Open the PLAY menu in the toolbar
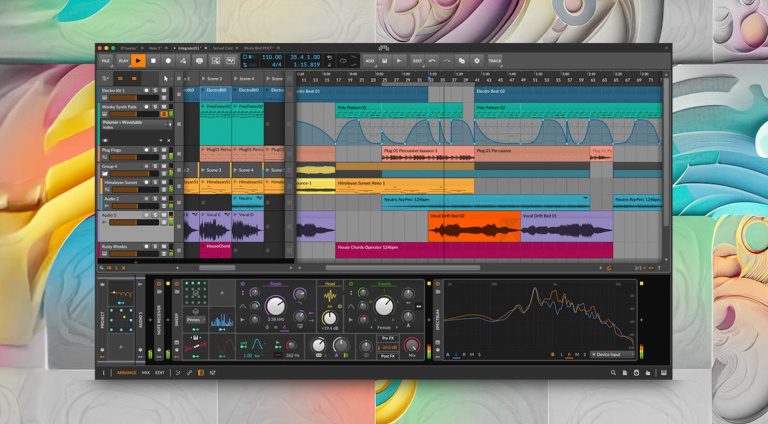 123,61
